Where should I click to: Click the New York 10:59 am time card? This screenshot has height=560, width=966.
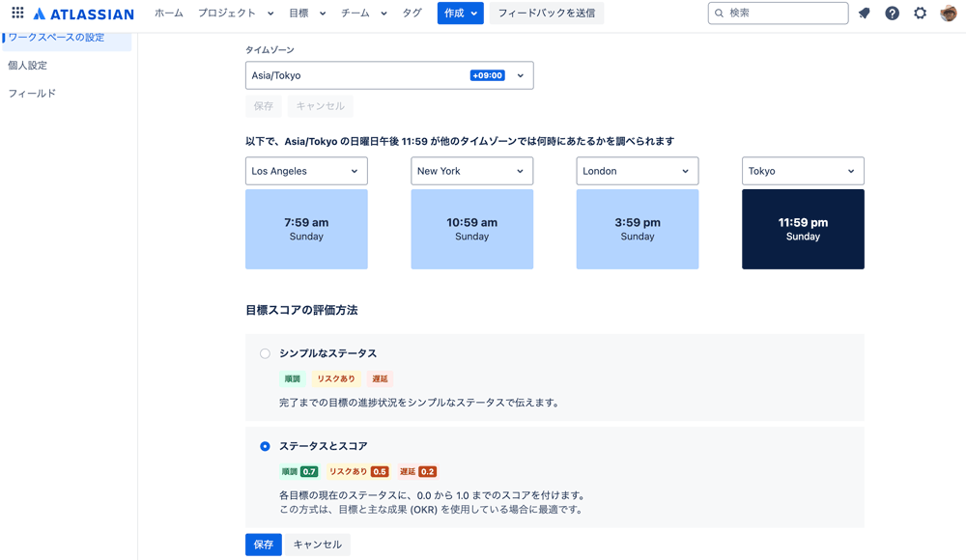(x=472, y=229)
